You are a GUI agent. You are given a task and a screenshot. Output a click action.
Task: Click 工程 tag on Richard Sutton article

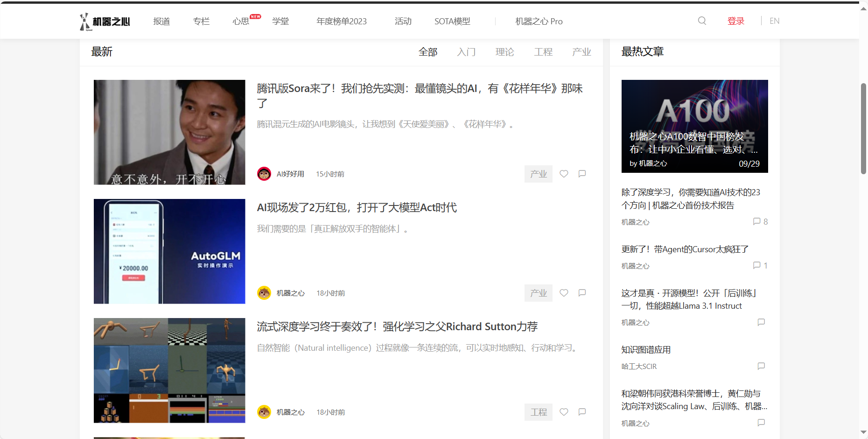coord(539,412)
